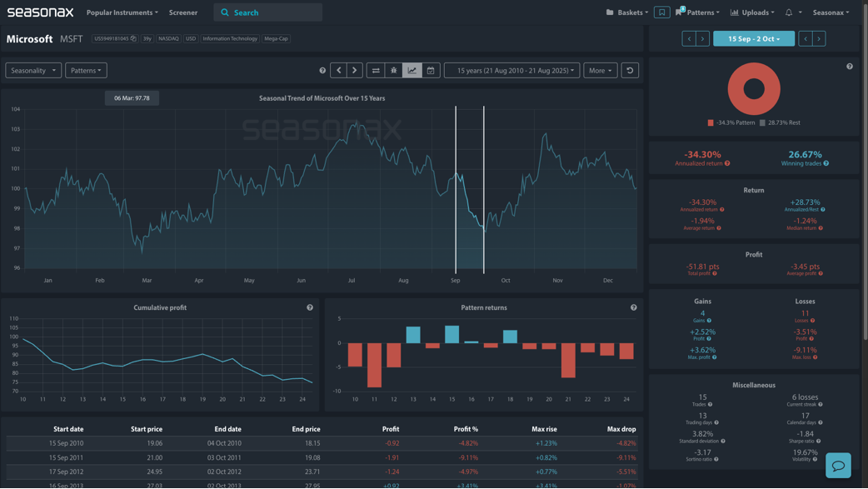Click the help icon beside Average profit
Viewport: 868px width, 489px height.
[x=821, y=273]
